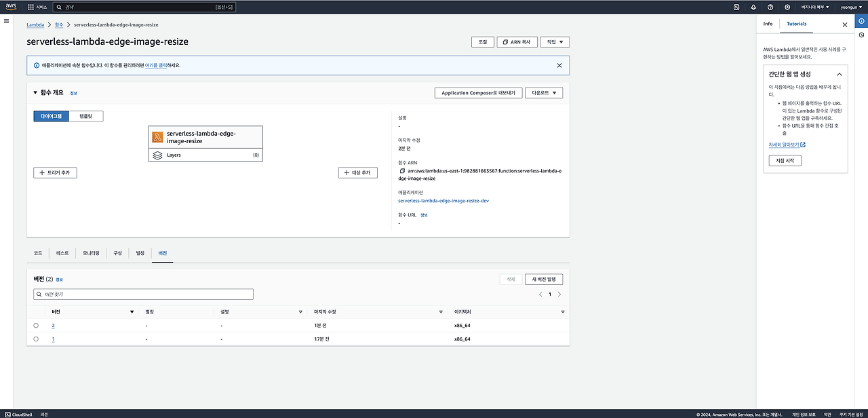Open the notifications bell
This screenshot has width=868, height=418.
pos(753,7)
